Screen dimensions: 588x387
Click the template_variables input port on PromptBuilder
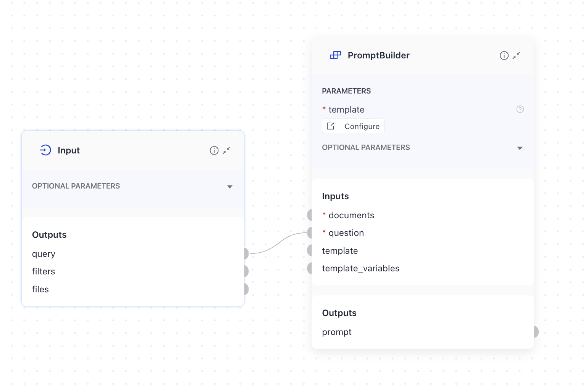(310, 268)
